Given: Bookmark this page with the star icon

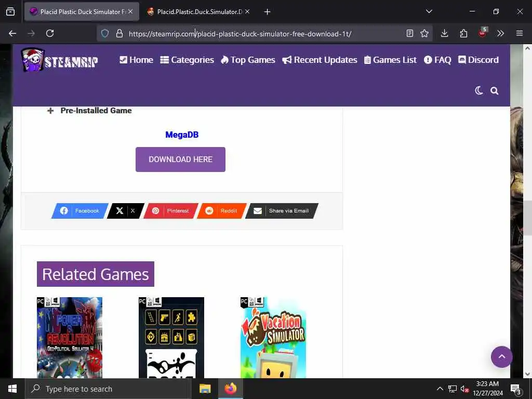Looking at the screenshot, I should pyautogui.click(x=424, y=33).
